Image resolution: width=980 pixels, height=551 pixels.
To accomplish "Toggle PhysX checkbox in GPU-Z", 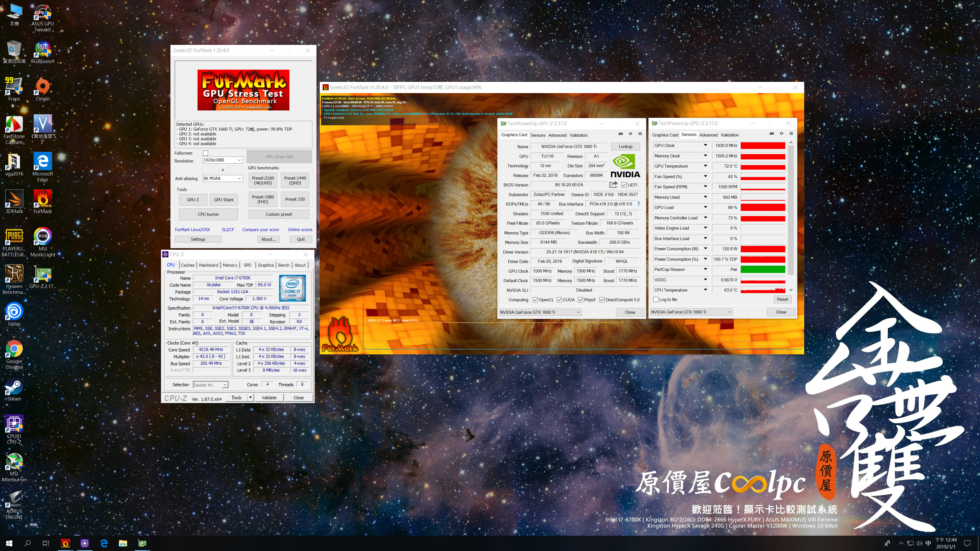I will 581,300.
